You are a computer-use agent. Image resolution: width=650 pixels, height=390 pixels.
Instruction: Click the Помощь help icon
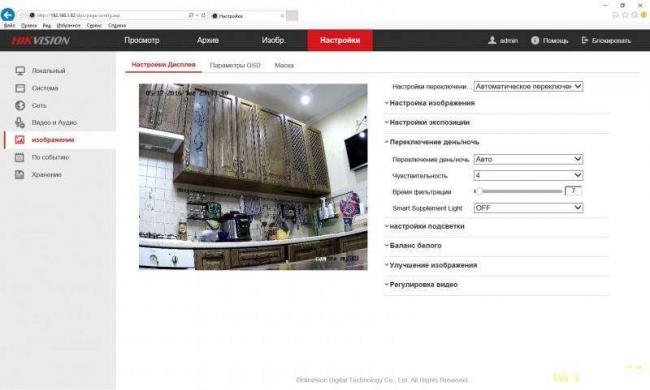[535, 40]
